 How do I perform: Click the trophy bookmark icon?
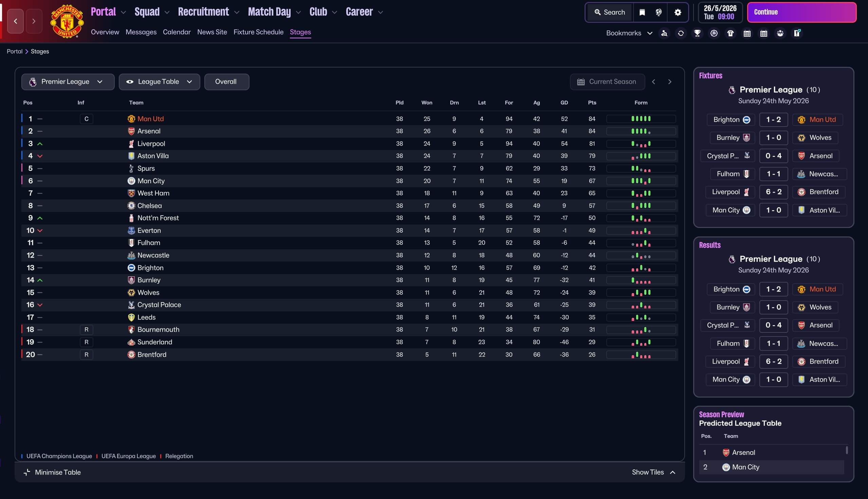point(697,33)
